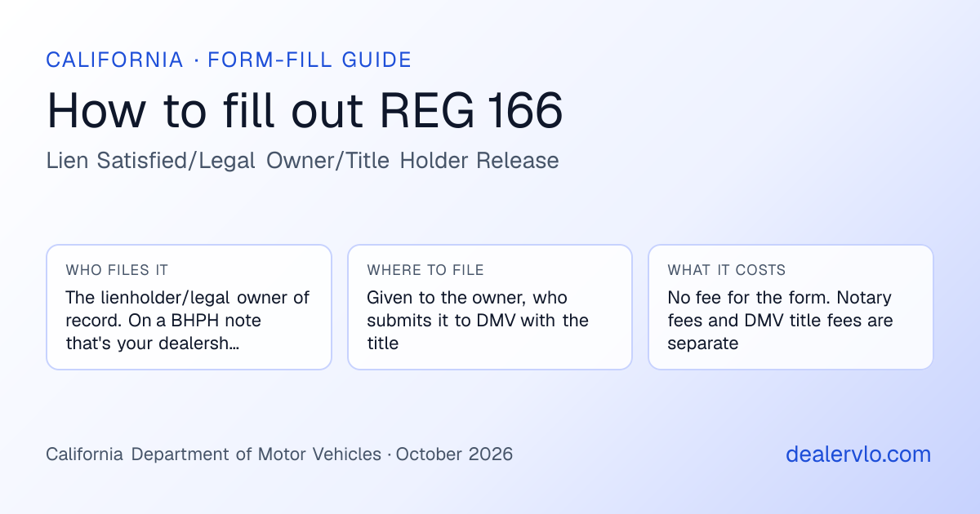Screen dimensions: 980x514
Task: Select the "How to fill out REG 166" heading
Action: pos(305,110)
